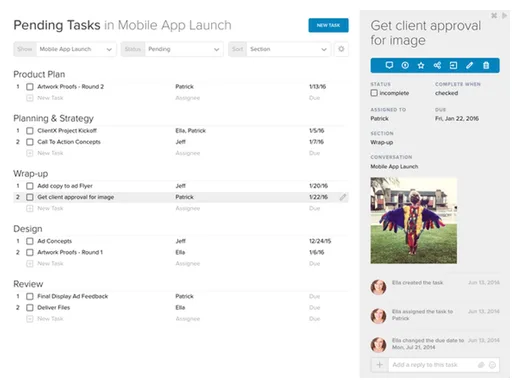
Task: Click the Jeff assignee for Call To Action Concepts
Action: [x=180, y=142]
